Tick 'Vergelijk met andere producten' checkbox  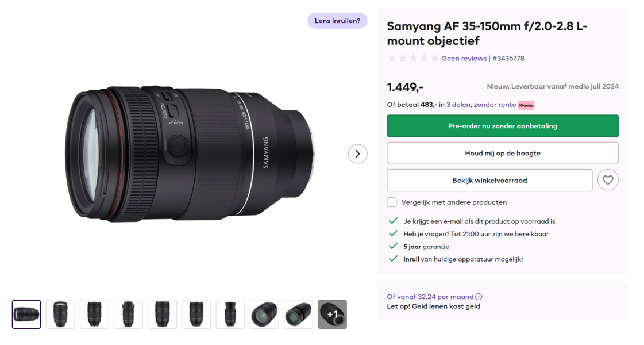pyautogui.click(x=392, y=202)
